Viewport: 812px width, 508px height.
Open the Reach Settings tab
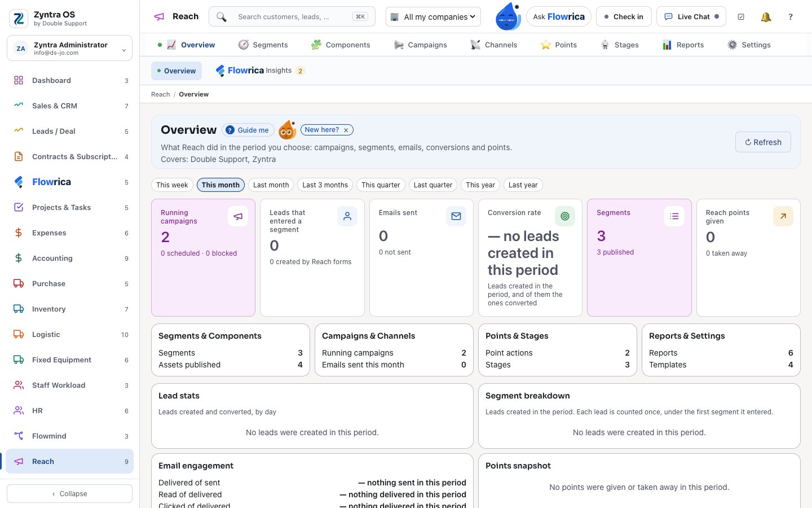click(x=749, y=45)
